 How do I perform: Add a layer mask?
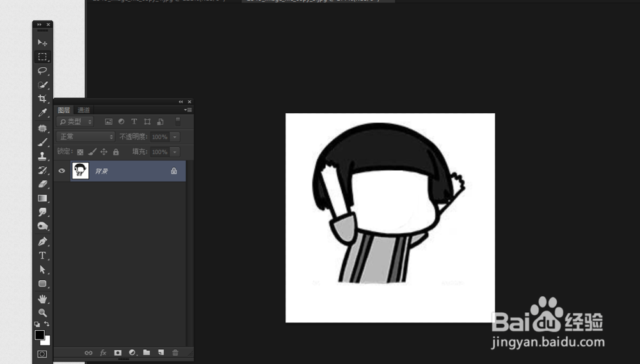[x=118, y=352]
